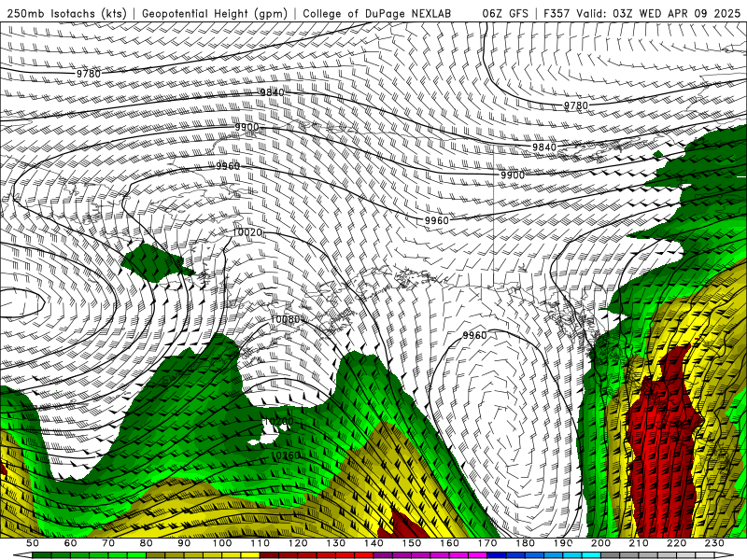This screenshot has height=560, width=747.
Task: Click the color scale label '220'
Action: [677, 543]
